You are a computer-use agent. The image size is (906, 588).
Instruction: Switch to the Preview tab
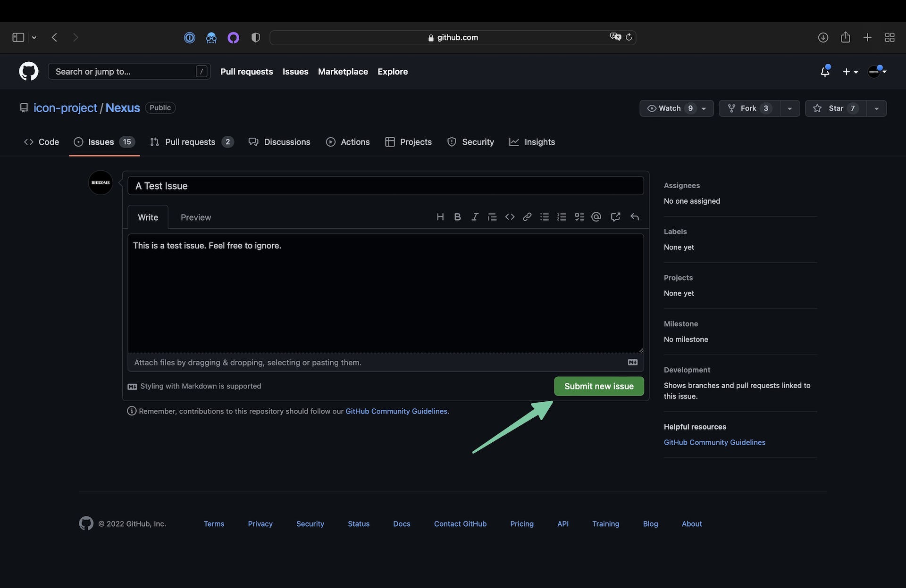point(196,217)
